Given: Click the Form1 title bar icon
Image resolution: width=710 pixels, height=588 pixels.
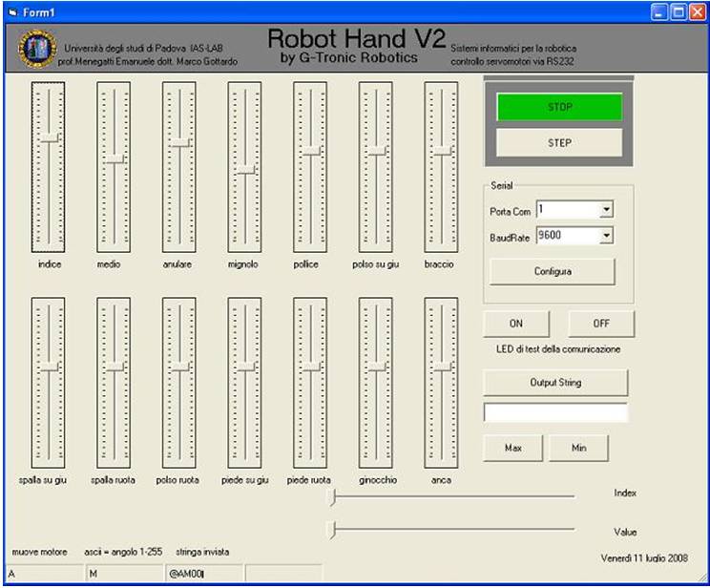Looking at the screenshot, I should [13, 12].
